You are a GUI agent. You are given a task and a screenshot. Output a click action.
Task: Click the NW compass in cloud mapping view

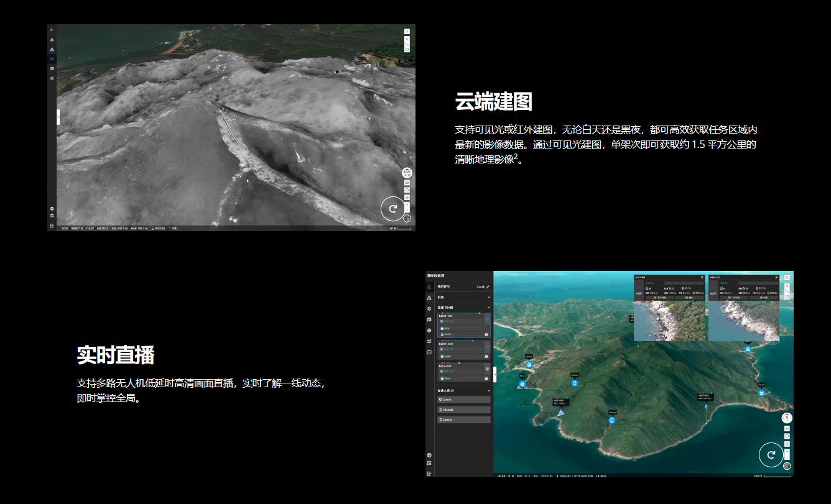pyautogui.click(x=407, y=173)
